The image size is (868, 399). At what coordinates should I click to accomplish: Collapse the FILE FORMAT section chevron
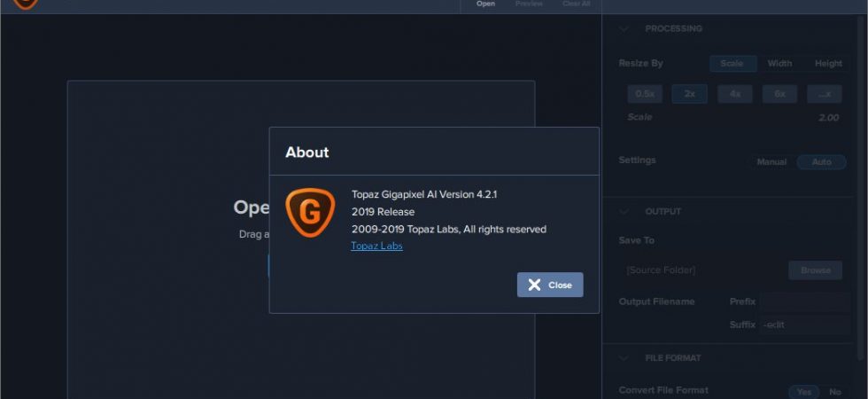(x=624, y=358)
